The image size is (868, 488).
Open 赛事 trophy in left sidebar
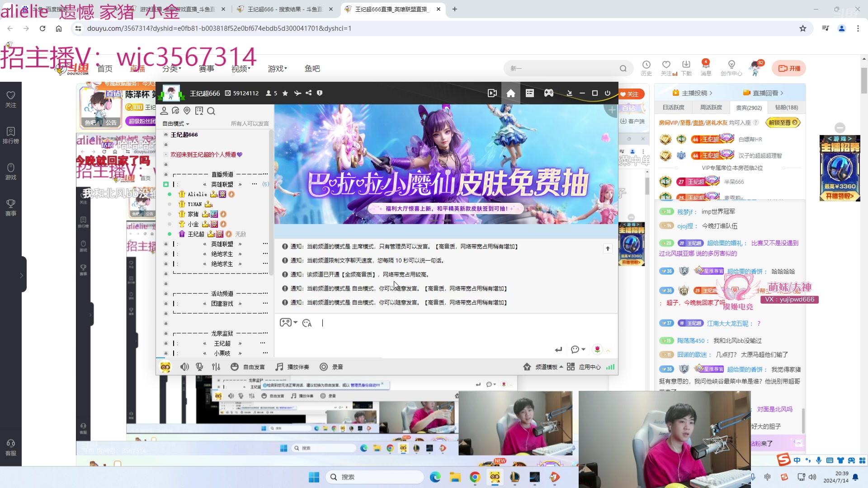click(11, 207)
